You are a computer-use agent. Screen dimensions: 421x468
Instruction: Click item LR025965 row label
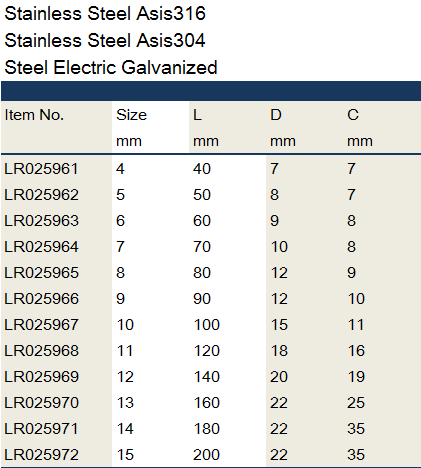[41, 273]
